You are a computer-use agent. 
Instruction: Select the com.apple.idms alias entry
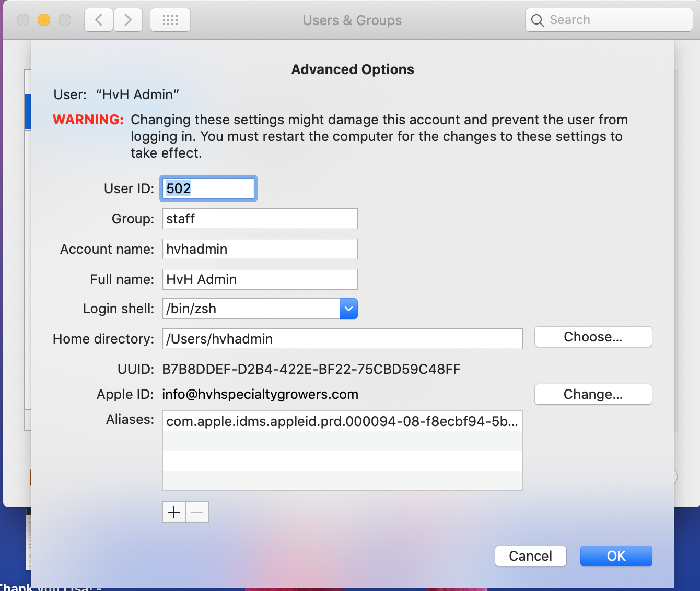pyautogui.click(x=342, y=421)
